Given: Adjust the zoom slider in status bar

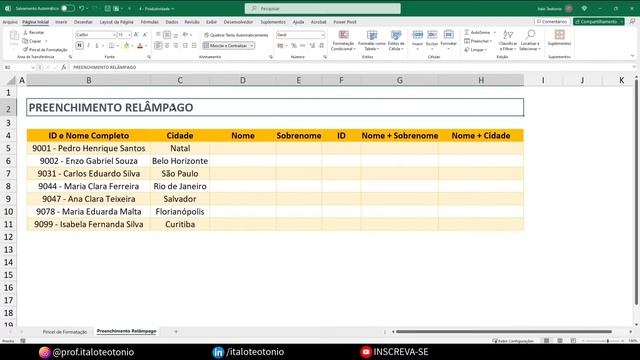Looking at the screenshot, I should [607, 341].
